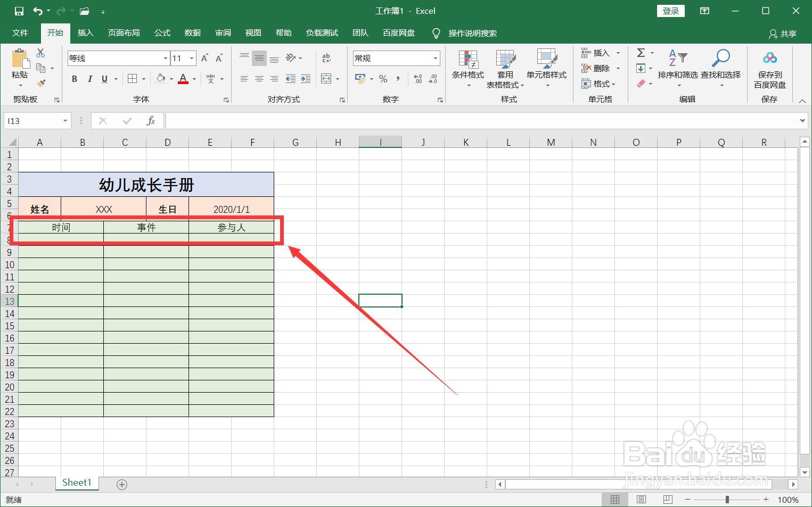Click the Insert Function fx icon
This screenshot has width=812, height=507.
coord(151,121)
